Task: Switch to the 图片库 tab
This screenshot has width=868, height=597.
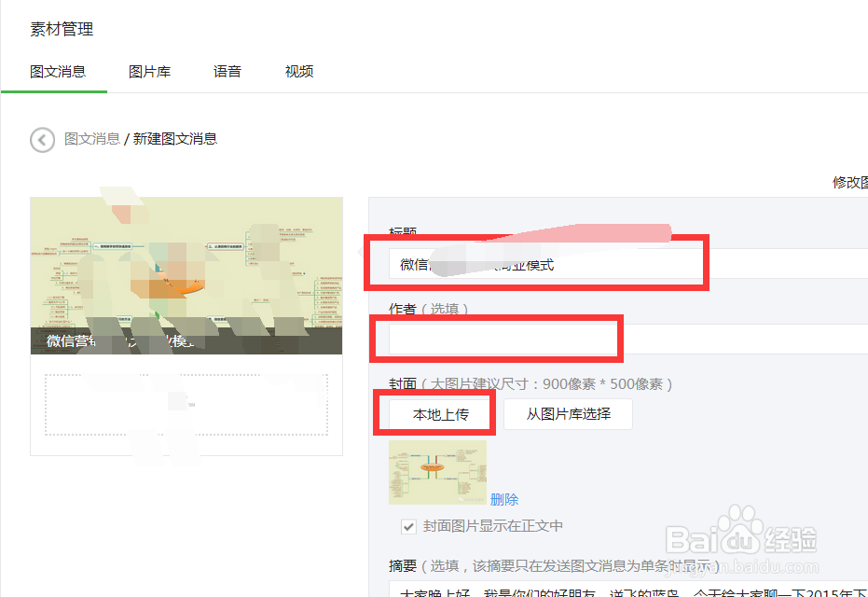Action: [x=149, y=72]
